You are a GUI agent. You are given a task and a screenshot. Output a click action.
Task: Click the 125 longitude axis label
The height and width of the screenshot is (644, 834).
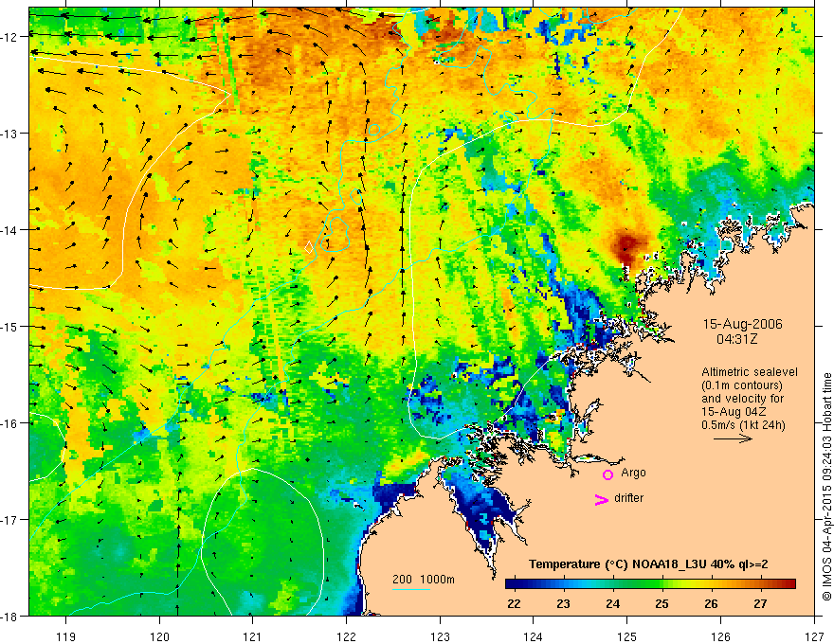click(x=627, y=636)
